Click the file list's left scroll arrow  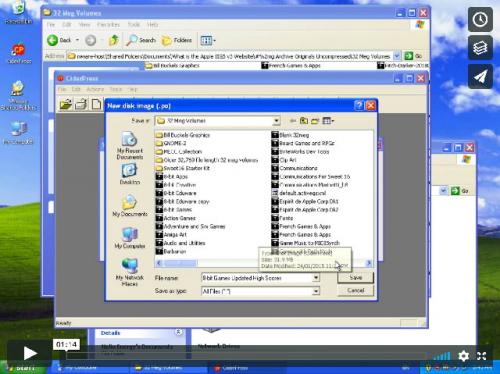pyautogui.click(x=159, y=263)
